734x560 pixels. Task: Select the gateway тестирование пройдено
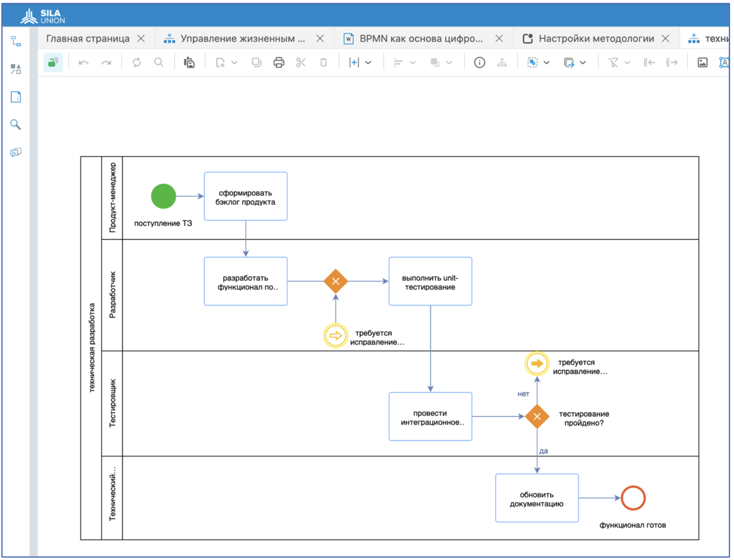537,416
